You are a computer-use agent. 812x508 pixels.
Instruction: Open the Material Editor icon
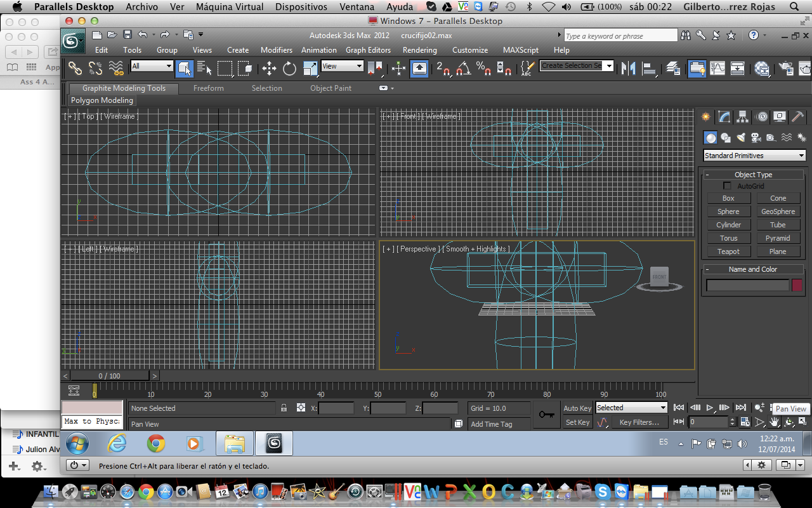point(762,67)
